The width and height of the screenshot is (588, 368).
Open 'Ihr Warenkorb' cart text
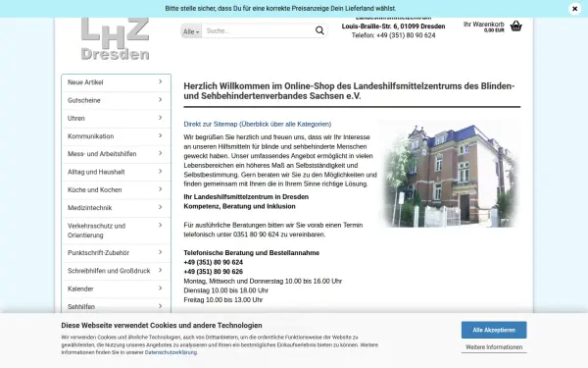coord(484,24)
